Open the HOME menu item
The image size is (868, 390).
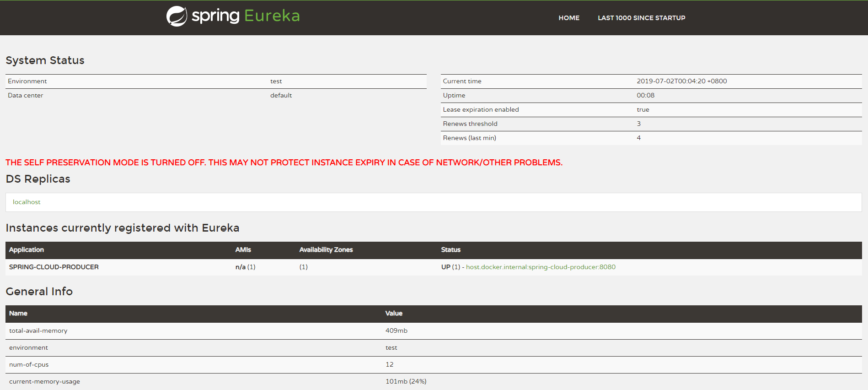pos(569,18)
